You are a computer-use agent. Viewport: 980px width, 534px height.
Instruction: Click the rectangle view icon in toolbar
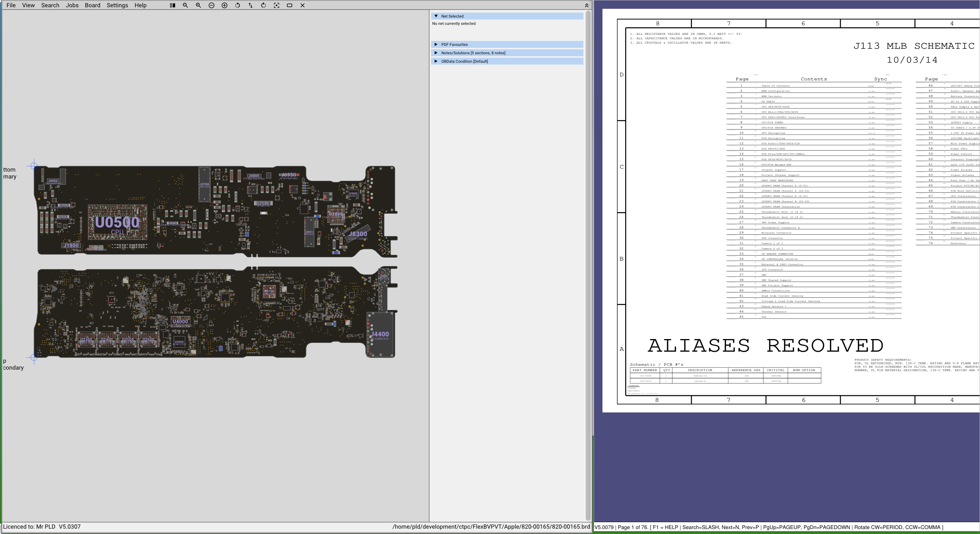click(x=290, y=5)
